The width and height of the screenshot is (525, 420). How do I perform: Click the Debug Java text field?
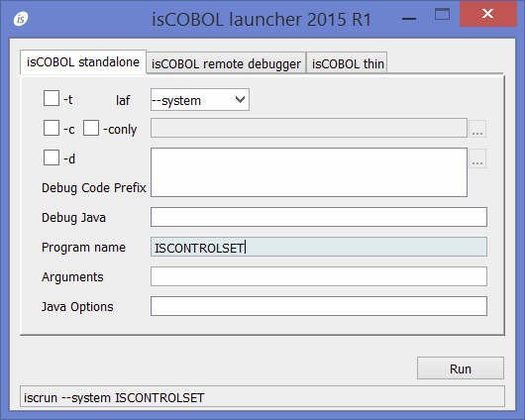click(x=319, y=217)
